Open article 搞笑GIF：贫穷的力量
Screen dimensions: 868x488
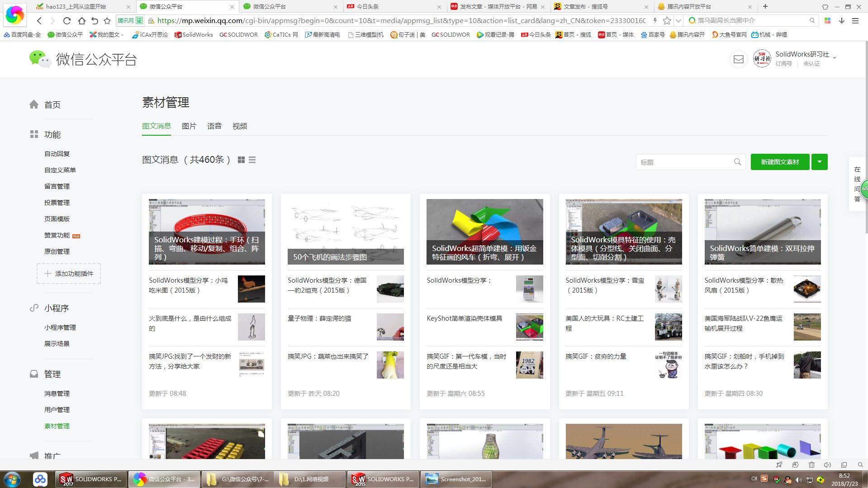[596, 356]
